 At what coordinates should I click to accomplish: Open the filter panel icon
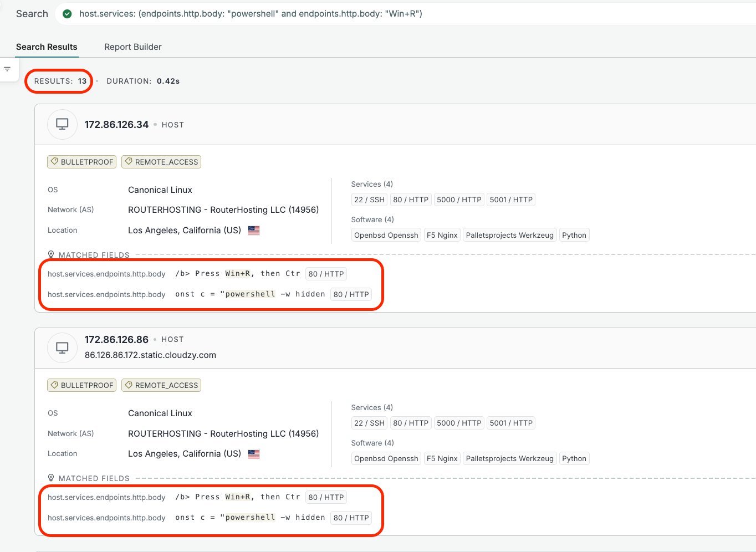click(x=7, y=69)
